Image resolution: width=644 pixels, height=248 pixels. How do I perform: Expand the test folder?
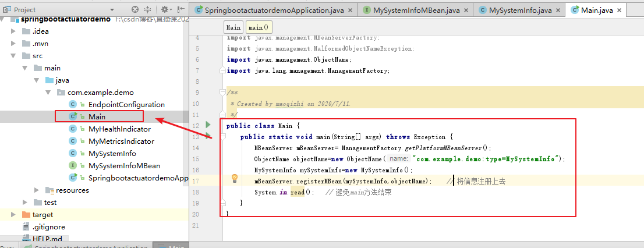(25, 203)
